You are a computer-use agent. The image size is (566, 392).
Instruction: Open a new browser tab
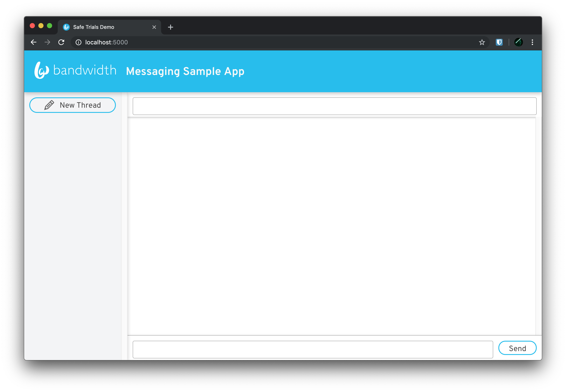tap(170, 27)
